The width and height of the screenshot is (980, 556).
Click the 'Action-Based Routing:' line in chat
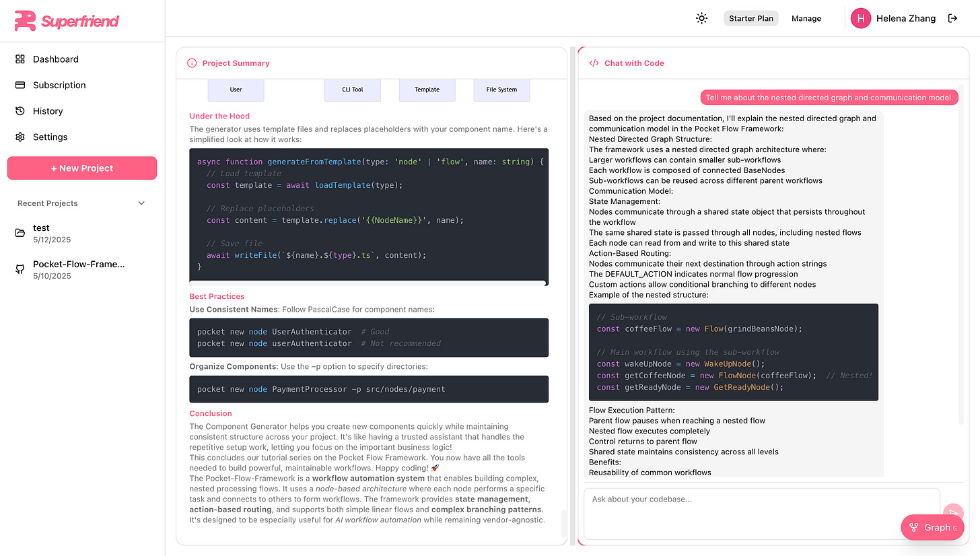point(630,253)
